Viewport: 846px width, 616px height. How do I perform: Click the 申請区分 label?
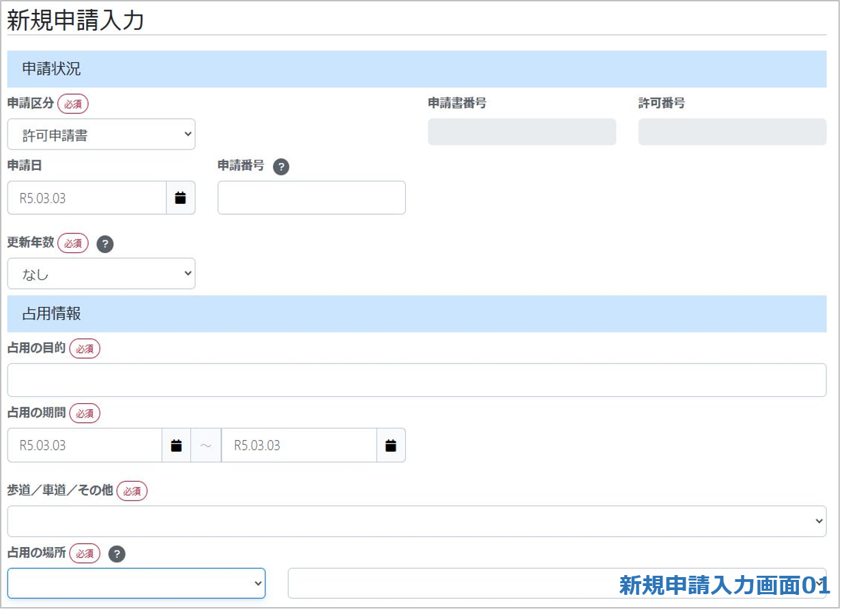pos(31,104)
